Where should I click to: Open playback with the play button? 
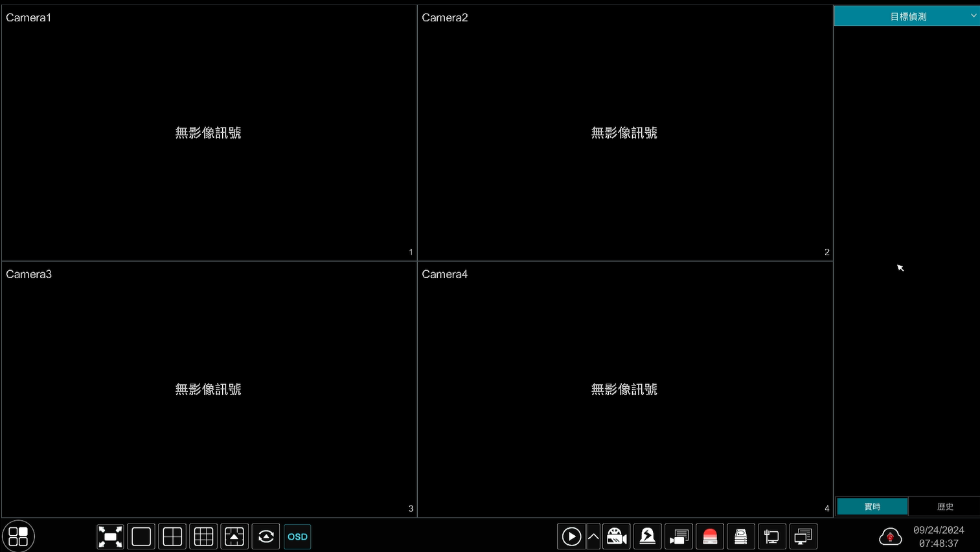point(571,536)
